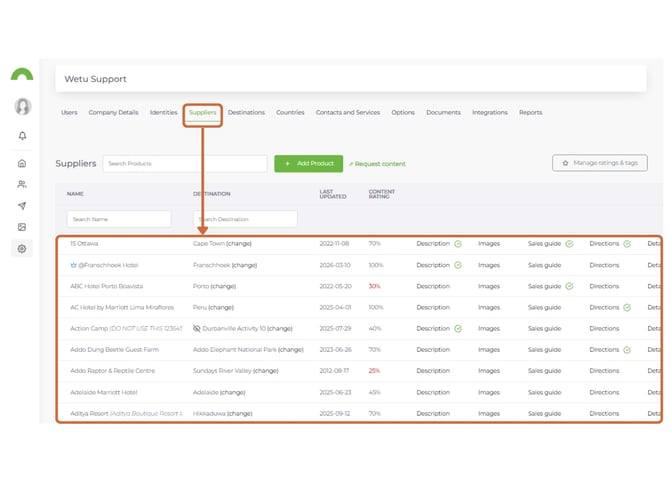Open AC Hotel by Marriott Lima Miraflores
This screenshot has width=670, height=482.
(x=122, y=307)
